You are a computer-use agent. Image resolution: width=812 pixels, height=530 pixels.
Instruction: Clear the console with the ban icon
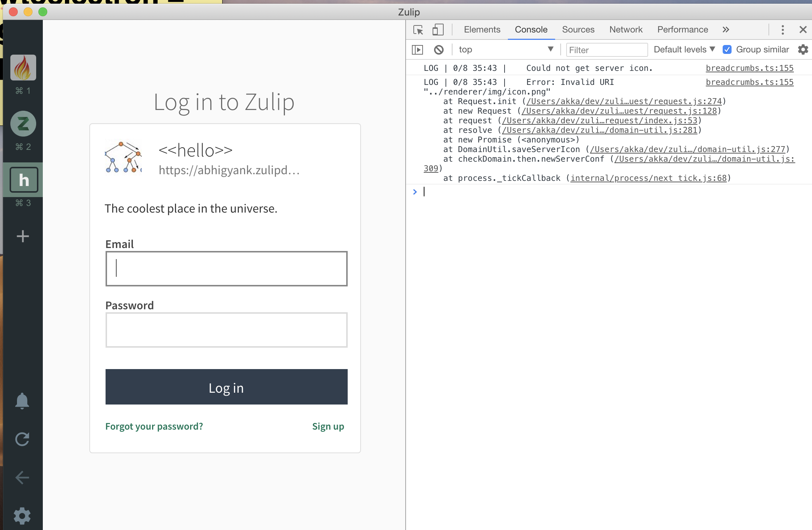pos(438,49)
